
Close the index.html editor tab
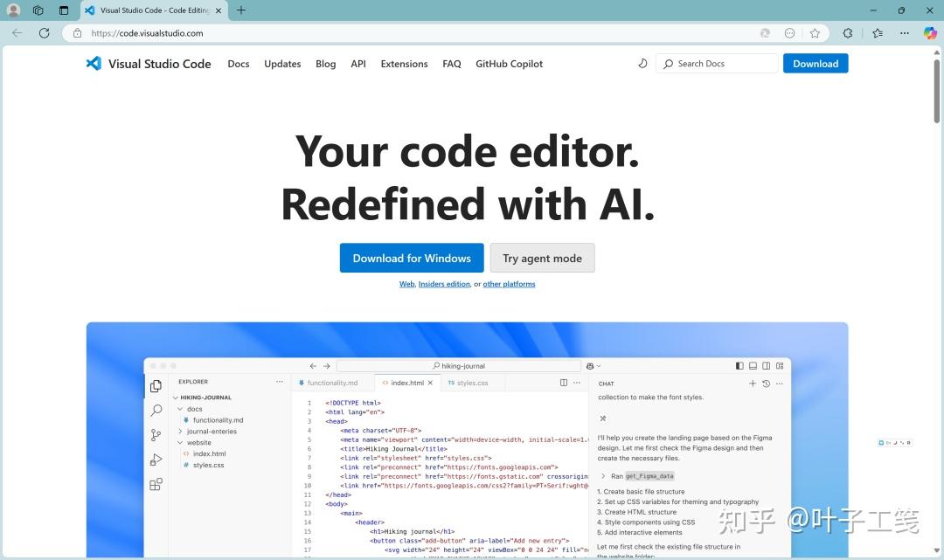click(430, 383)
